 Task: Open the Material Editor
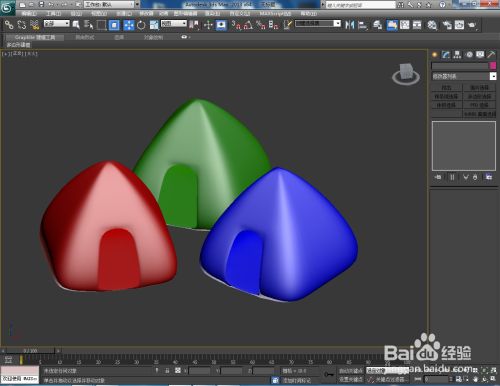(432, 25)
